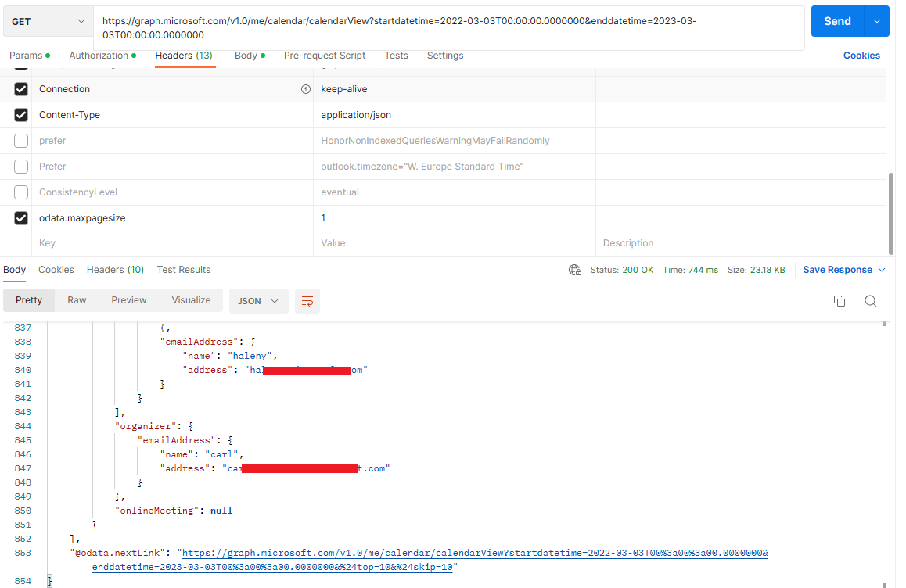The height and width of the screenshot is (588, 906).
Task: Enable the lowercase prefer header checkbox
Action: pyautogui.click(x=21, y=141)
